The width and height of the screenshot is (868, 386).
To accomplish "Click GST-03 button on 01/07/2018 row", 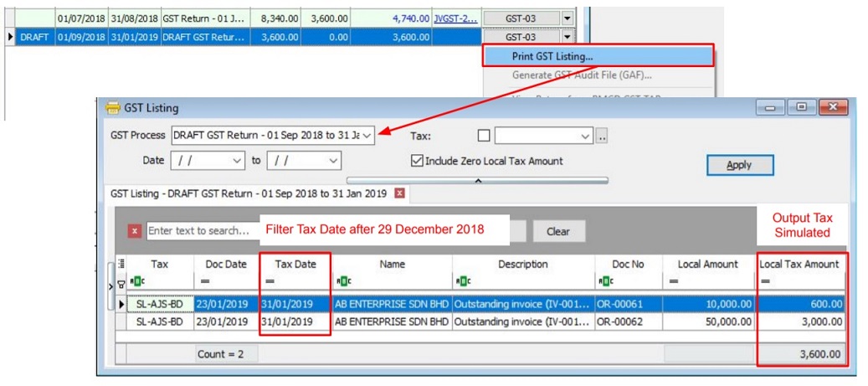I will click(x=521, y=18).
